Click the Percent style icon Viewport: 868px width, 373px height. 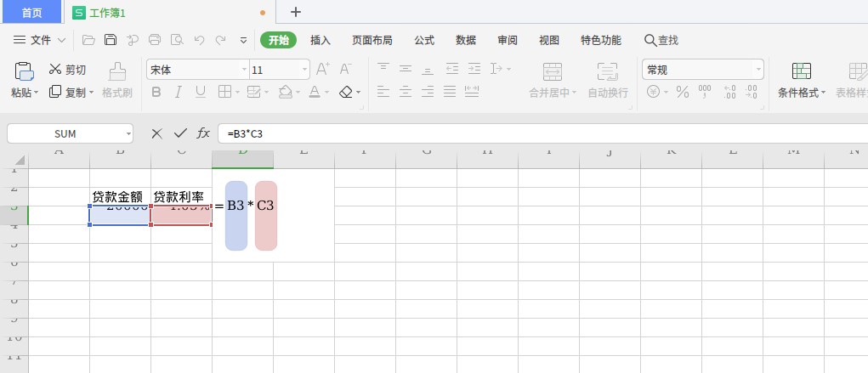(x=683, y=92)
